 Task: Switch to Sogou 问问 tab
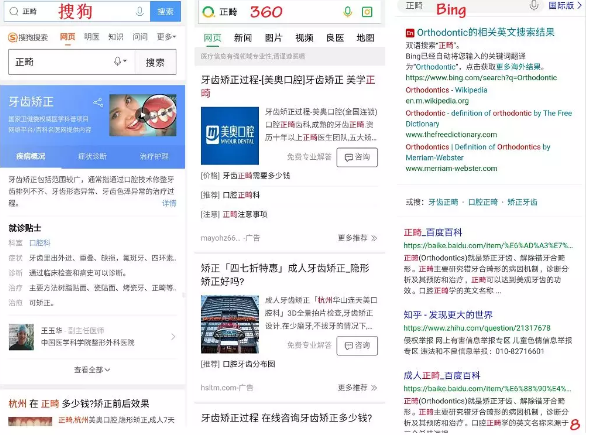click(x=140, y=37)
